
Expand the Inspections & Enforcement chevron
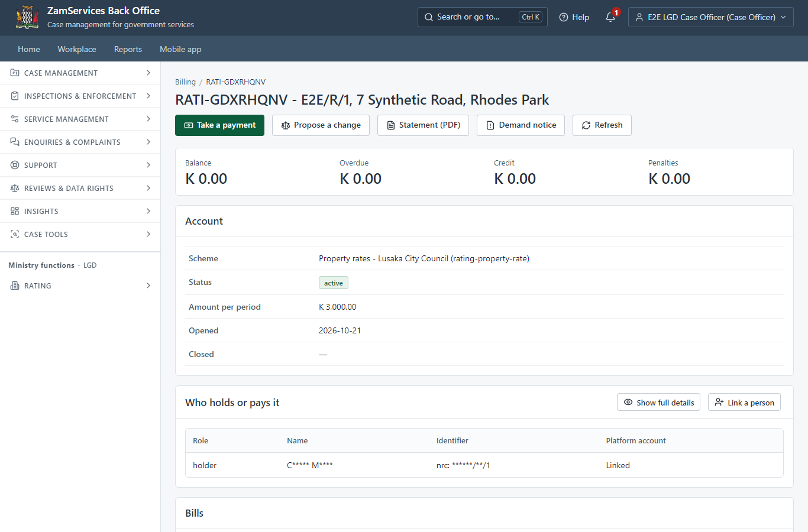[148, 96]
